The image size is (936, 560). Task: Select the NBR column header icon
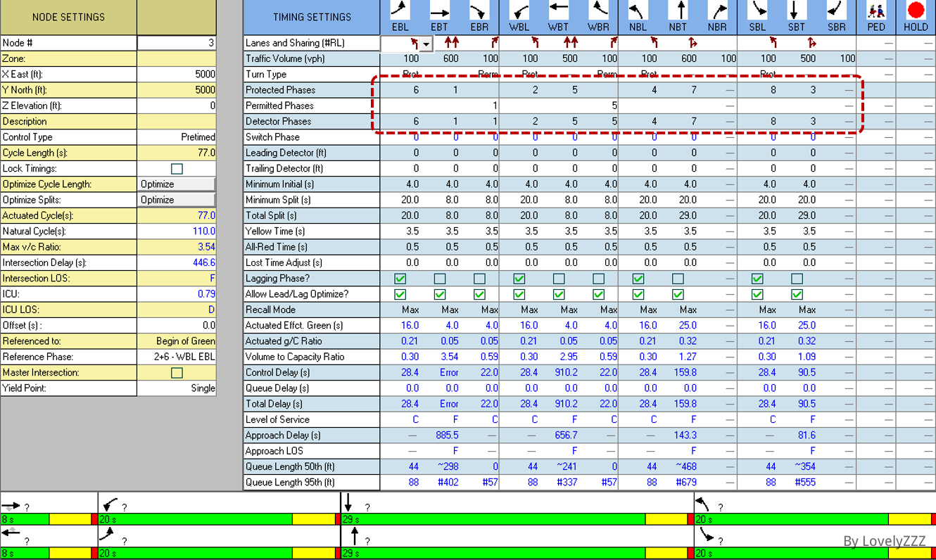(x=718, y=11)
